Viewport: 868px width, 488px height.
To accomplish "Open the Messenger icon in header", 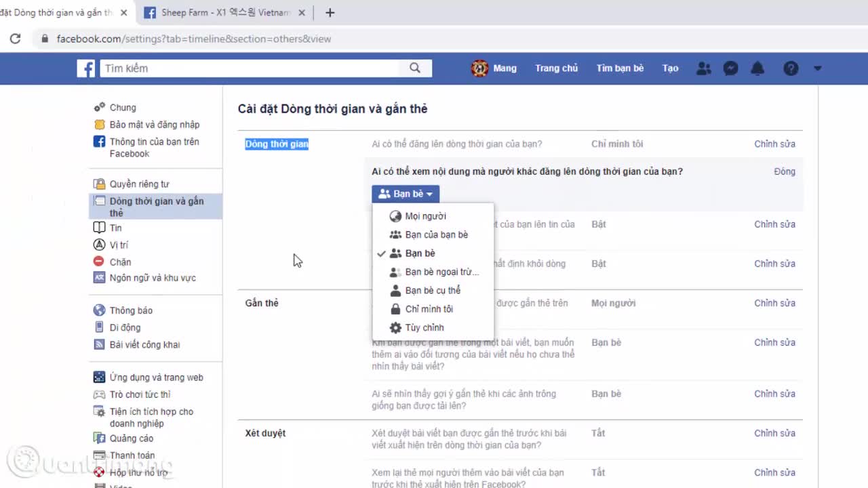I will click(x=730, y=68).
